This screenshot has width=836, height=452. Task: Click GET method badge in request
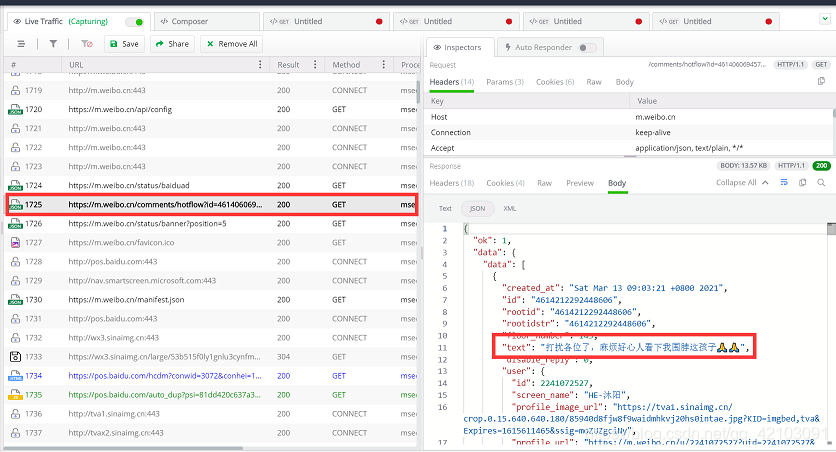tap(821, 64)
